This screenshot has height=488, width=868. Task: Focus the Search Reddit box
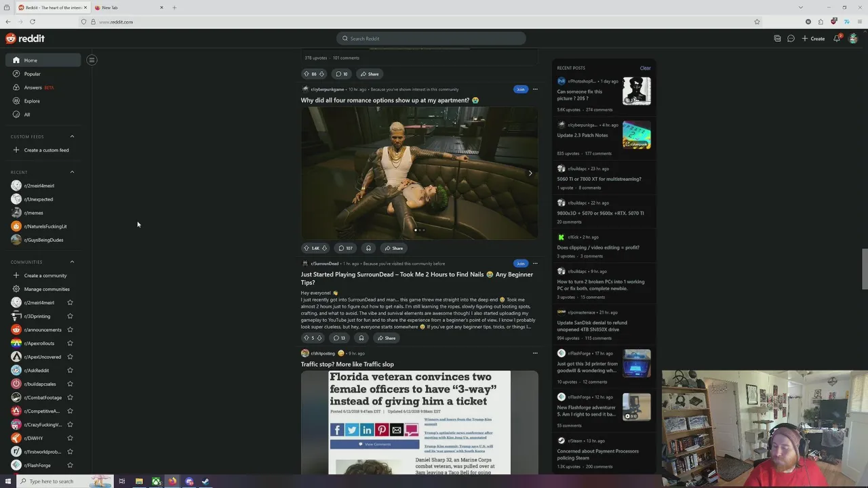tap(431, 39)
